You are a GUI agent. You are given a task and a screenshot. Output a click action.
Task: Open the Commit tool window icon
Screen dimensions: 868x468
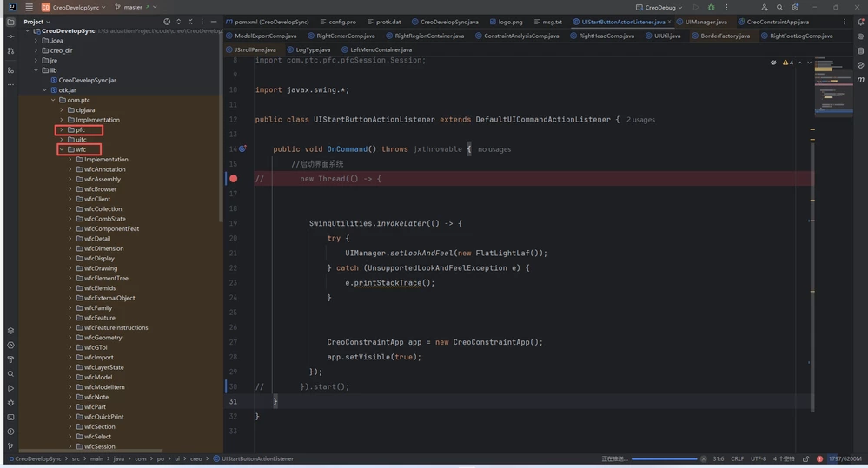pyautogui.click(x=10, y=36)
